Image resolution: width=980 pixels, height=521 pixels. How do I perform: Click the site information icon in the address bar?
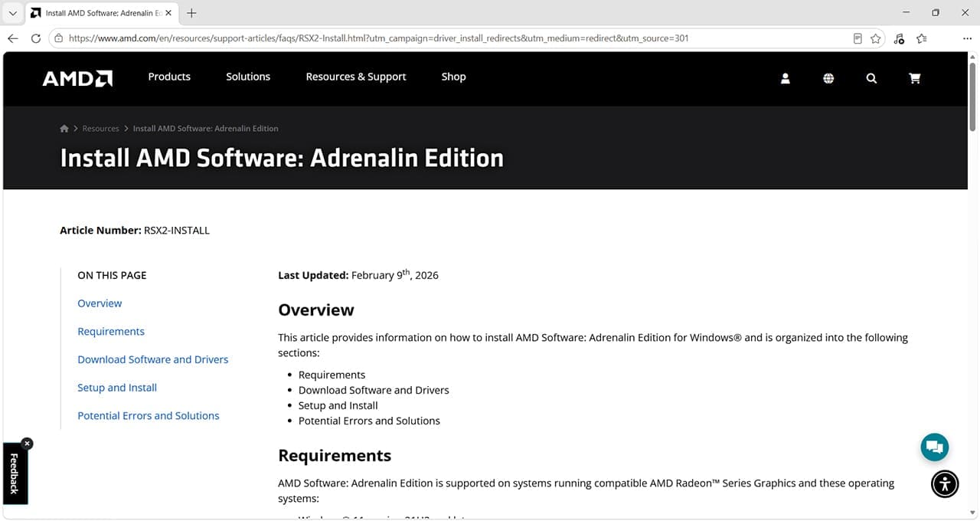pyautogui.click(x=59, y=38)
